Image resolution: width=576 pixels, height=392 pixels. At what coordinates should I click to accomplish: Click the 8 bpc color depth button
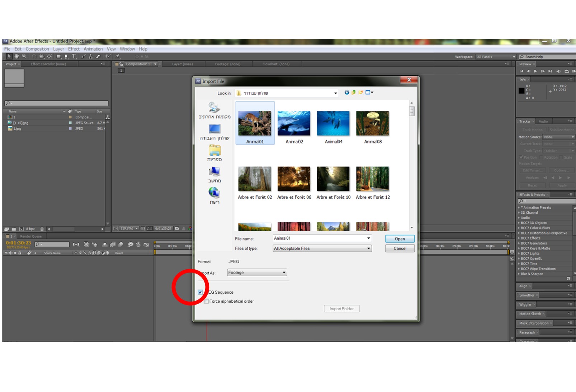pyautogui.click(x=30, y=229)
